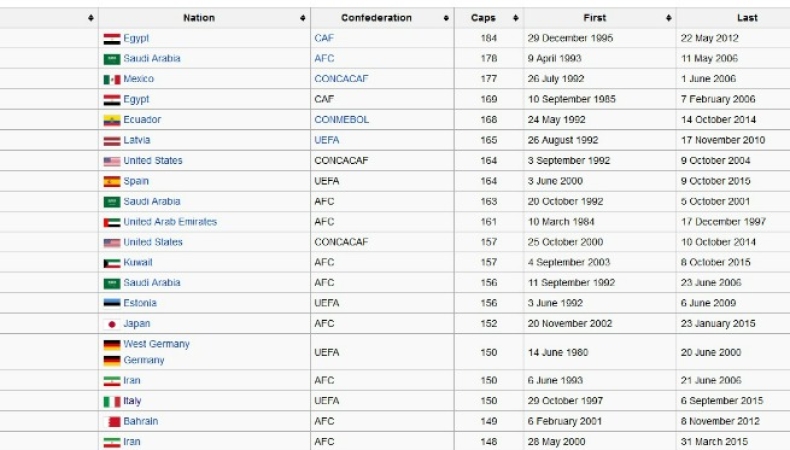The height and width of the screenshot is (450, 790).
Task: Open the Estonia nation link
Action: 140,303
